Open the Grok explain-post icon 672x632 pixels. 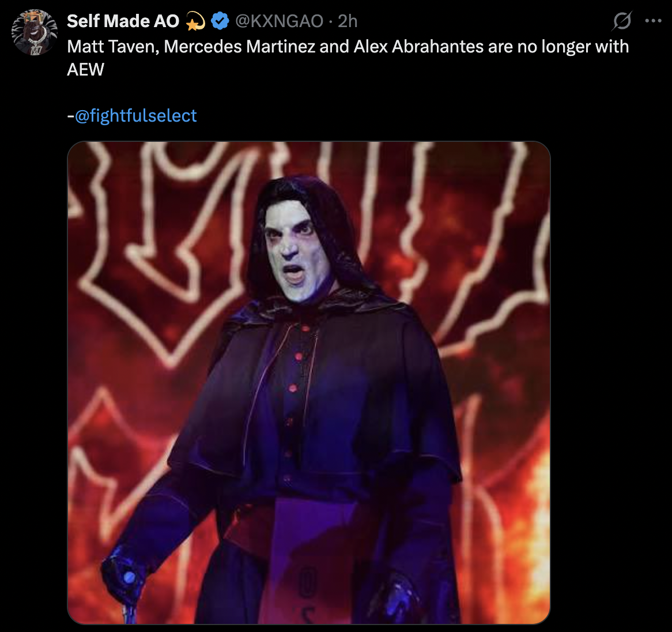tap(622, 21)
